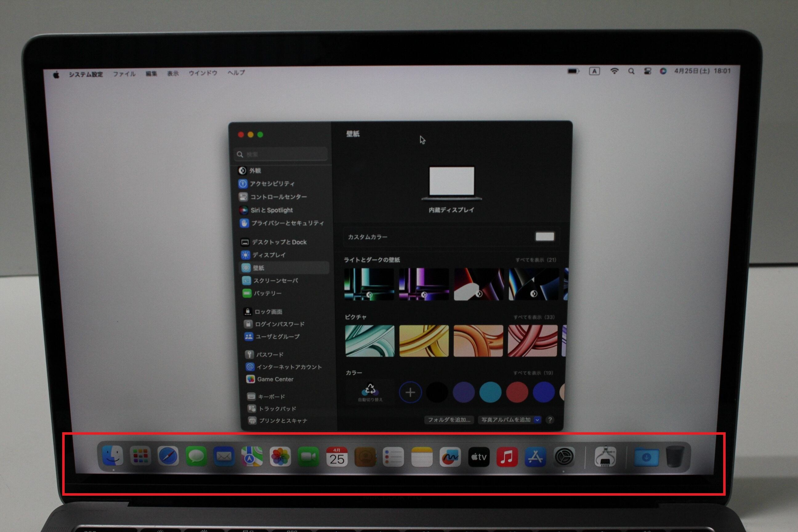798x532 pixels.
Task: Open the ファイル menu
Action: (x=124, y=74)
